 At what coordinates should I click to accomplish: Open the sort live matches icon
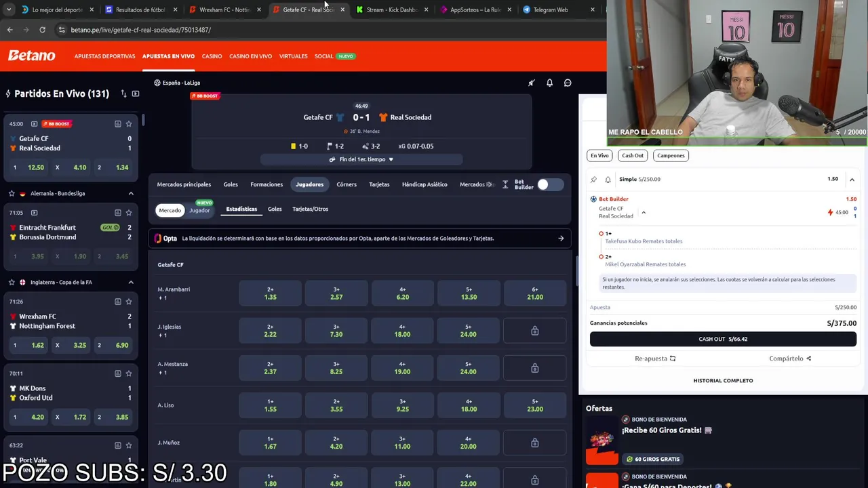(123, 94)
